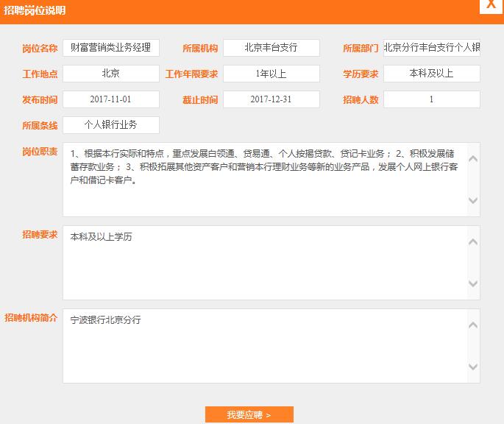Click the 发布时间 field showing 2017-11-01

coord(111,99)
